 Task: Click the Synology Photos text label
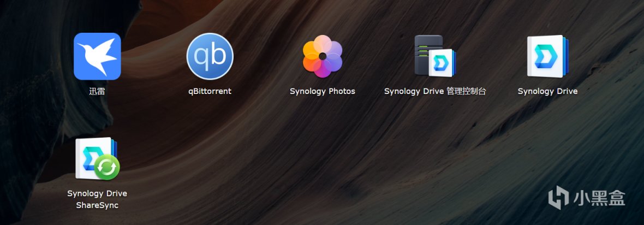click(x=323, y=91)
